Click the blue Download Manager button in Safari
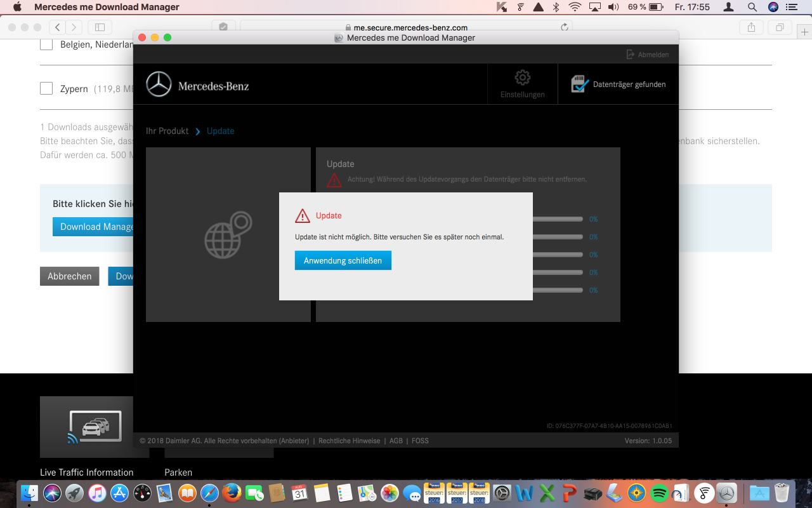812x508 pixels. point(93,227)
